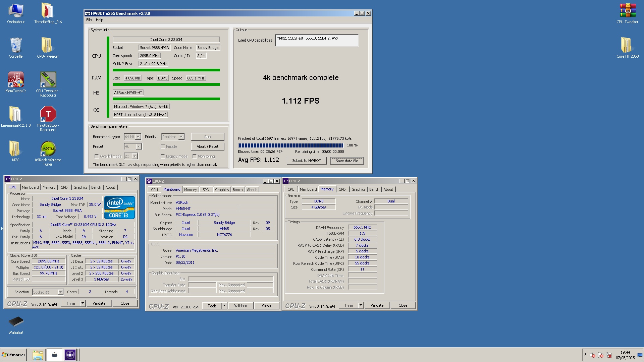
Task: Expand Tools arrow in CPU-Z Mainboard window
Action: coord(224,306)
